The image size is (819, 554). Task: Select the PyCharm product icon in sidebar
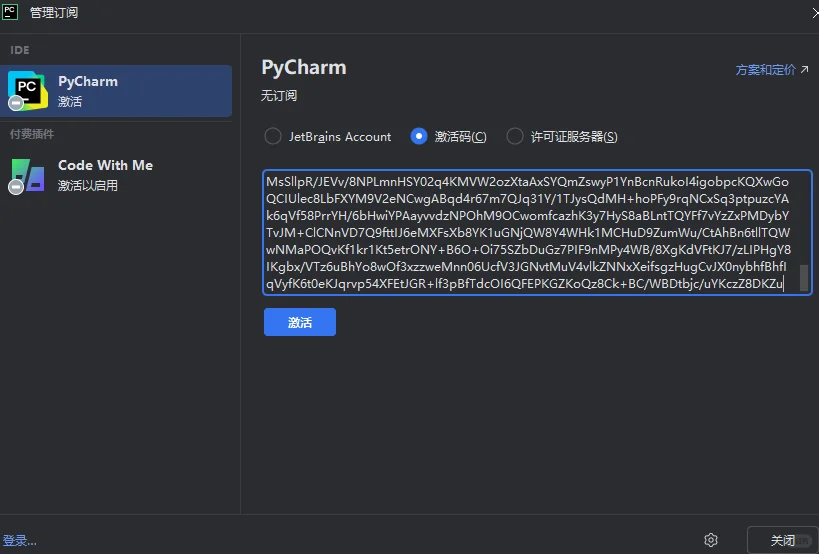tap(28, 91)
